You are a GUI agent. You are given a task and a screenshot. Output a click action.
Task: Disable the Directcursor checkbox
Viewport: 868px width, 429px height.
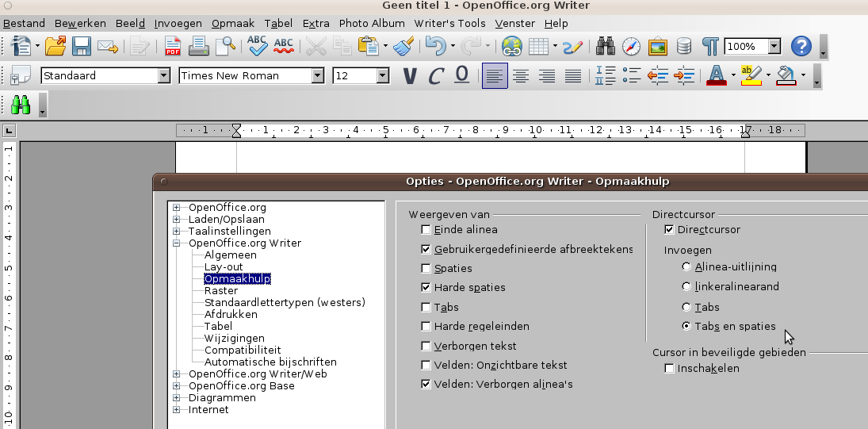[670, 230]
